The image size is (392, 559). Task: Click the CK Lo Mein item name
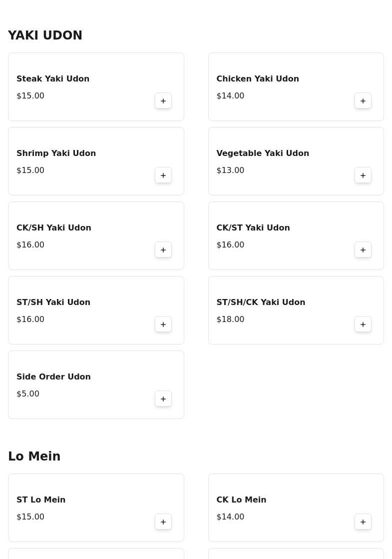point(241,500)
